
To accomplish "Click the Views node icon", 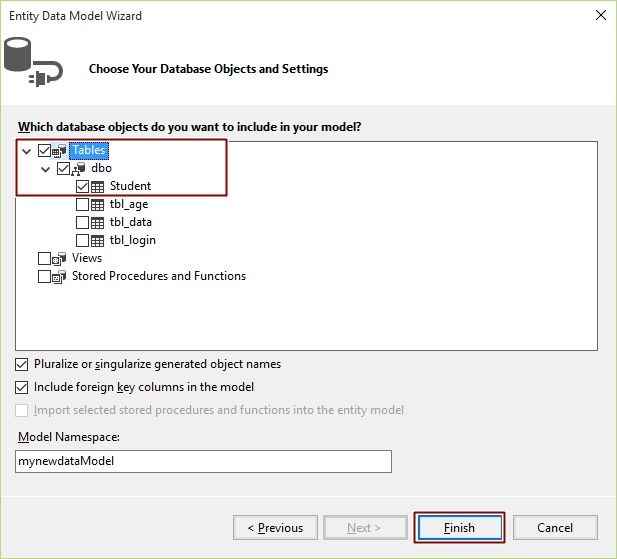I will tap(59, 259).
